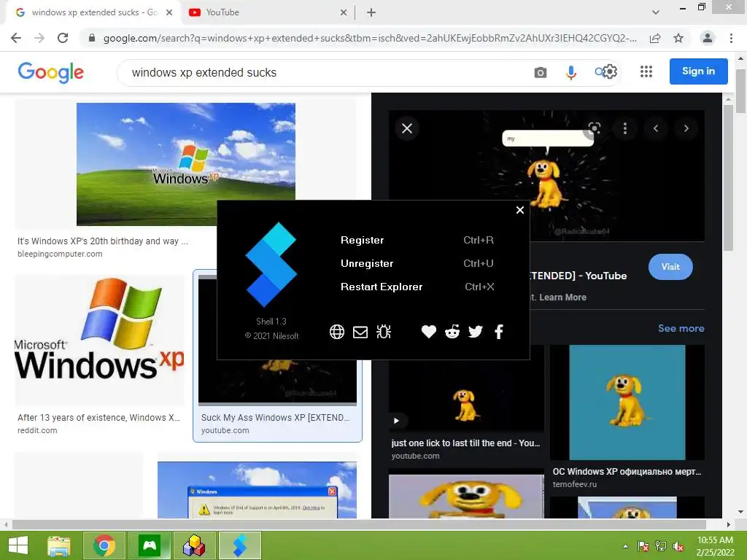Reload the page in Chrome
The width and height of the screenshot is (747, 560).
(63, 38)
